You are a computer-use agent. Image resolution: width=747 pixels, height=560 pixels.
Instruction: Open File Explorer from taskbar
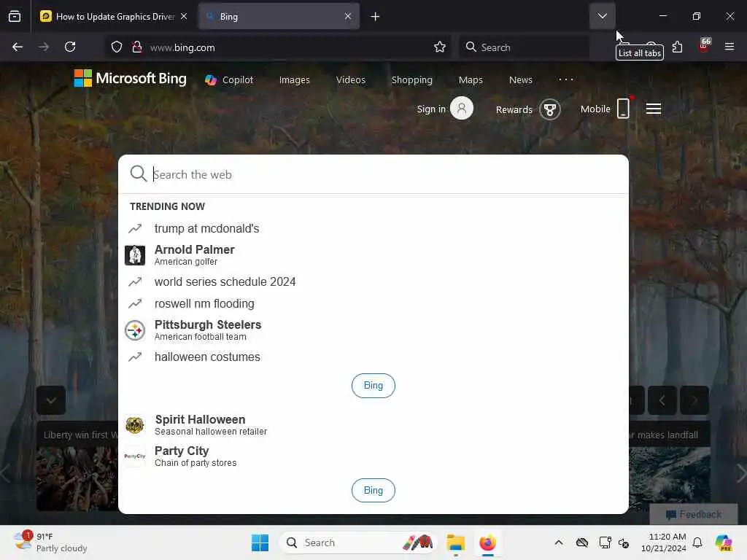(x=456, y=542)
